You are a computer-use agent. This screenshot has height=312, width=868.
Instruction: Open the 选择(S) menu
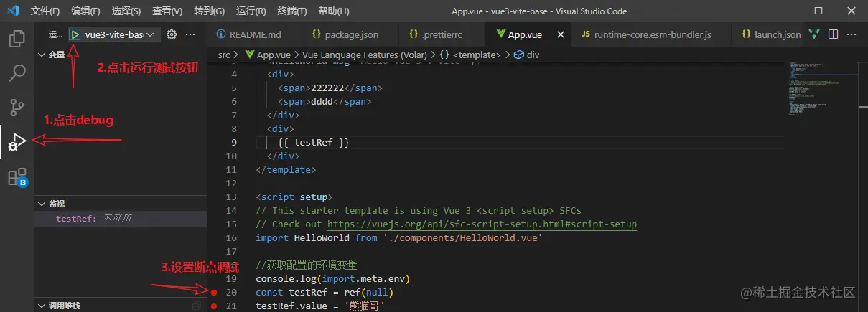(126, 11)
